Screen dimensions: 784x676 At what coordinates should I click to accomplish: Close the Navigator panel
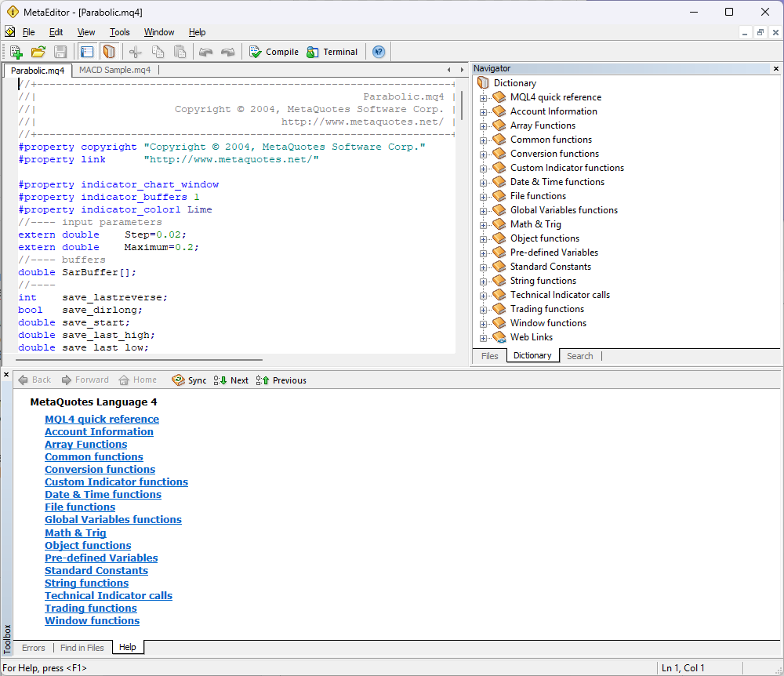[776, 68]
